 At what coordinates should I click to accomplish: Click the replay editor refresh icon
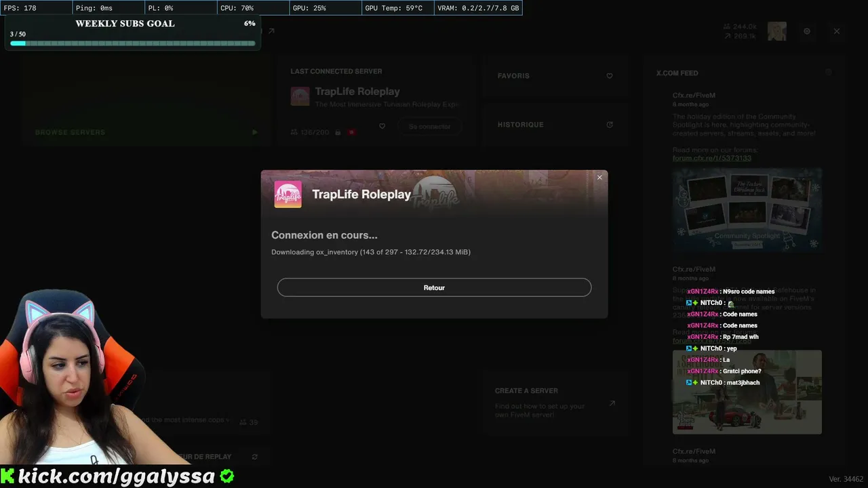255,457
